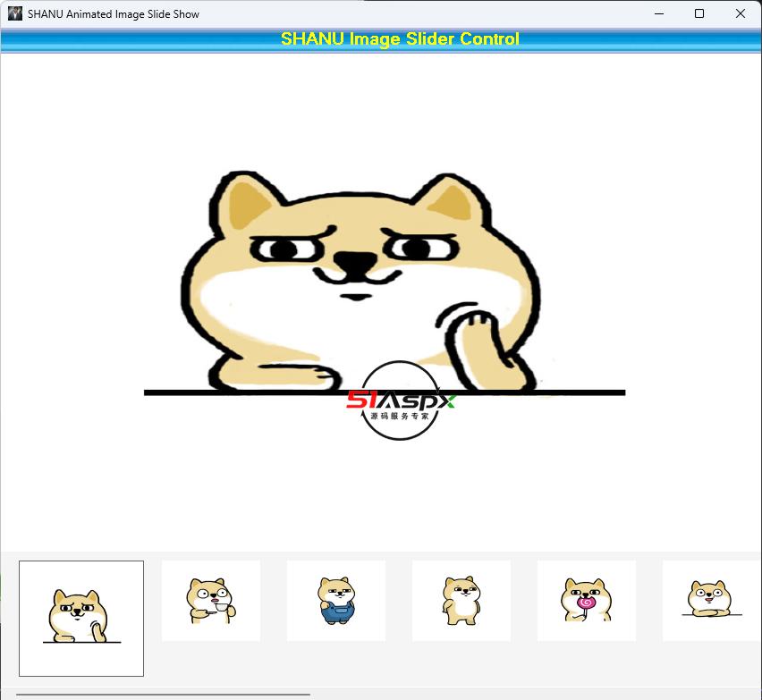Click the 51Aspx watermark logo
Screen dimensions: 762x700
click(401, 401)
